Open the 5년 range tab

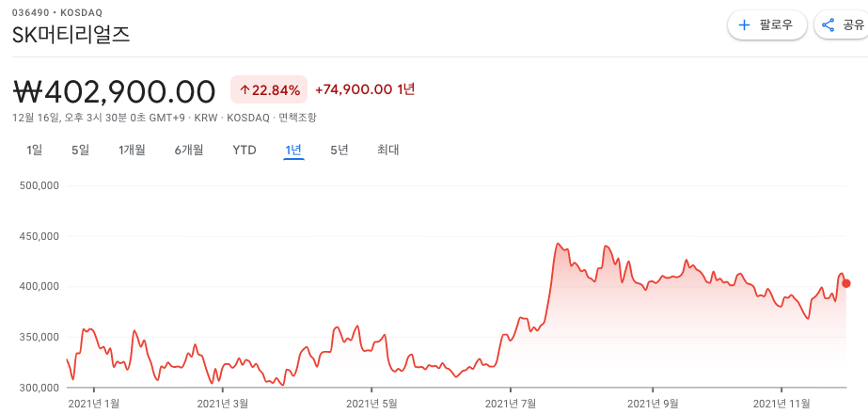(339, 150)
